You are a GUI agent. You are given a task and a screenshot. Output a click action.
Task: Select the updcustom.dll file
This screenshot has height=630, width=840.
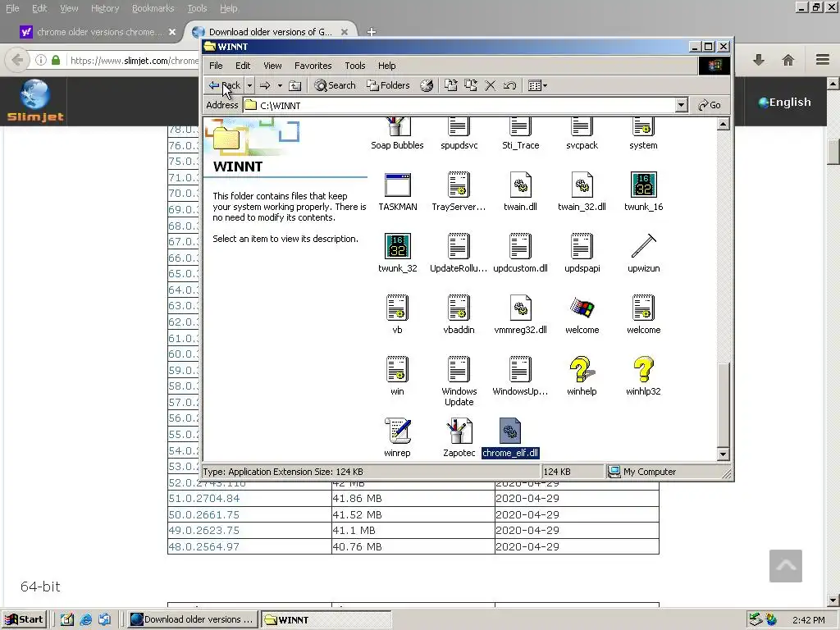coord(520,253)
